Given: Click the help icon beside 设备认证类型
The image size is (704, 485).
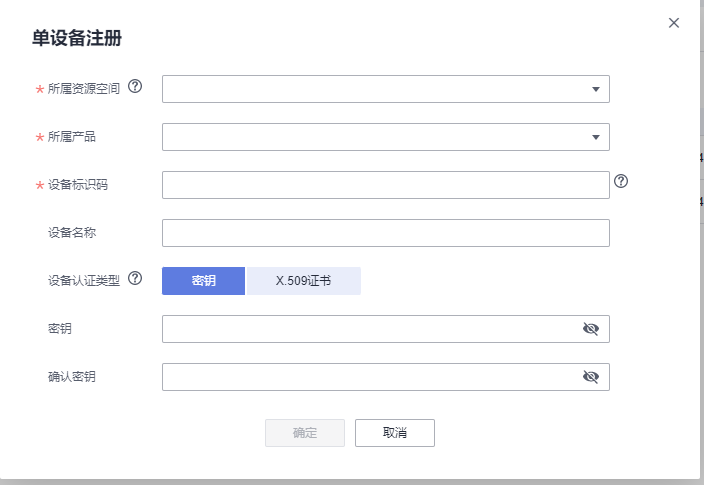Looking at the screenshot, I should [136, 279].
